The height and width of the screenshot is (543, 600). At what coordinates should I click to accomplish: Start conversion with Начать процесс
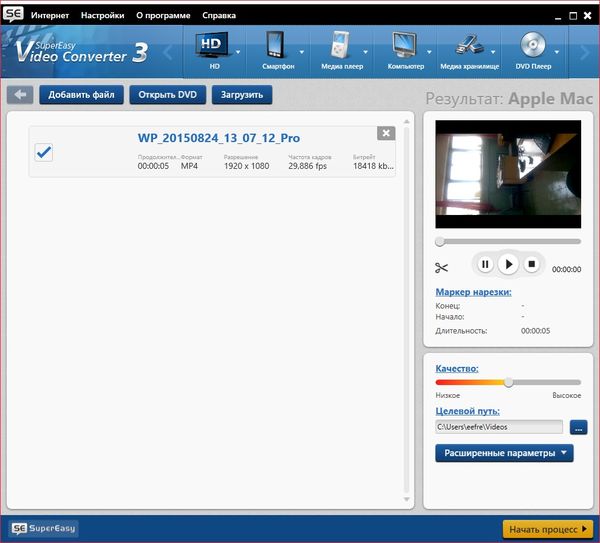[548, 529]
